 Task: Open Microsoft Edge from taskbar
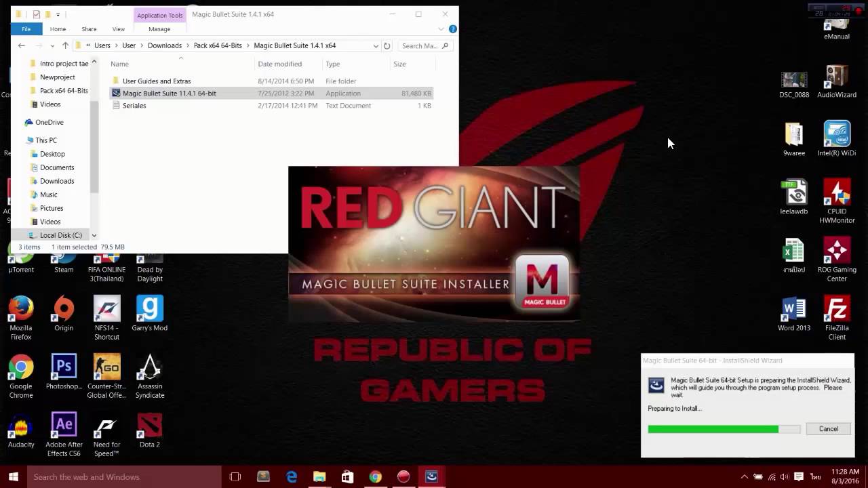292,476
